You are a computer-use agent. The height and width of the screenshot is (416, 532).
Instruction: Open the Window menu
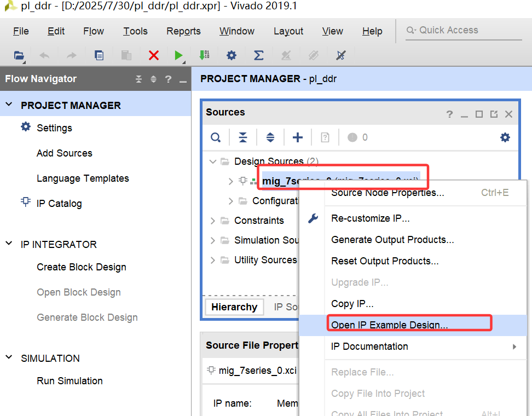click(237, 31)
